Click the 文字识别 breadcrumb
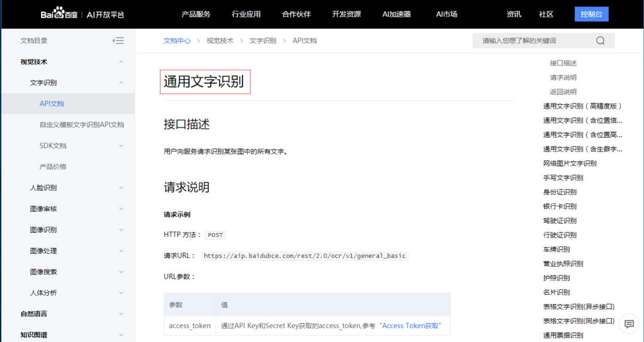Image resolution: width=644 pixels, height=342 pixels. tap(263, 41)
